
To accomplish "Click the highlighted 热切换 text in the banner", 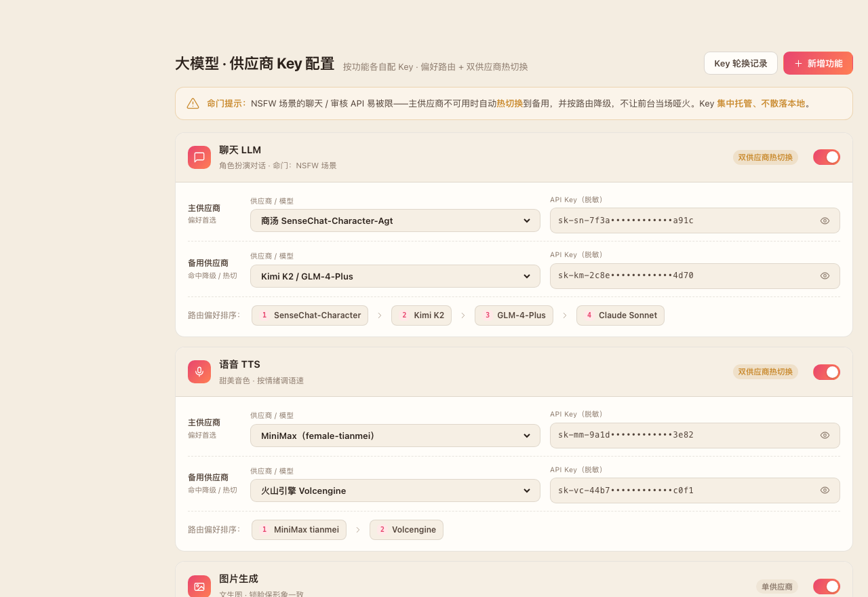I will click(509, 103).
